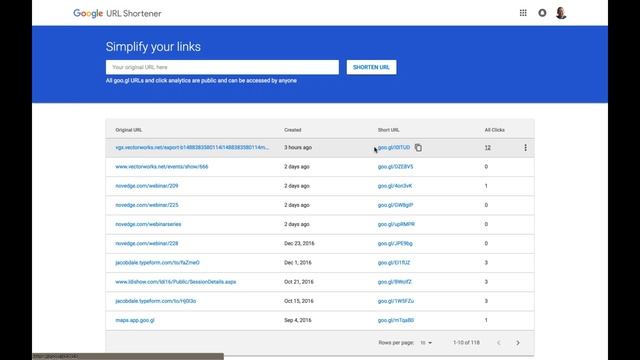Viewport: 640px width, 360px height.
Task: Click the 'Dec 23, 2016' date cell
Action: [x=299, y=243]
